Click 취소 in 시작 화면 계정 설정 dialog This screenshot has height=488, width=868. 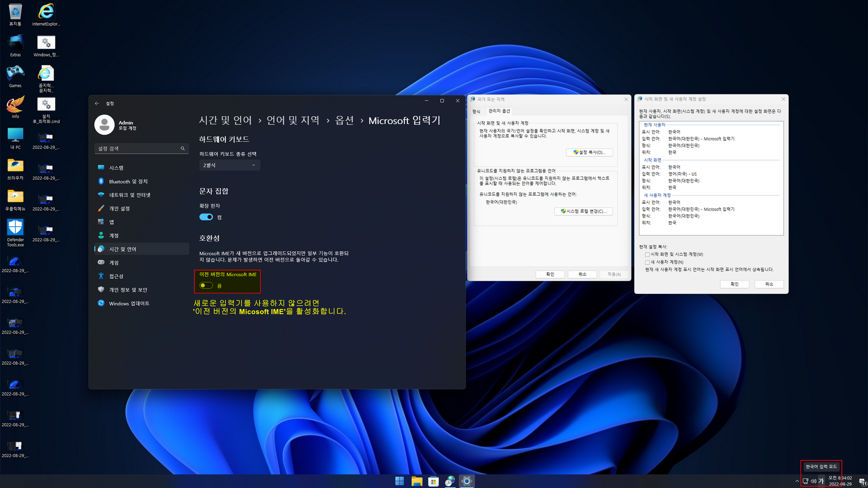click(x=769, y=284)
